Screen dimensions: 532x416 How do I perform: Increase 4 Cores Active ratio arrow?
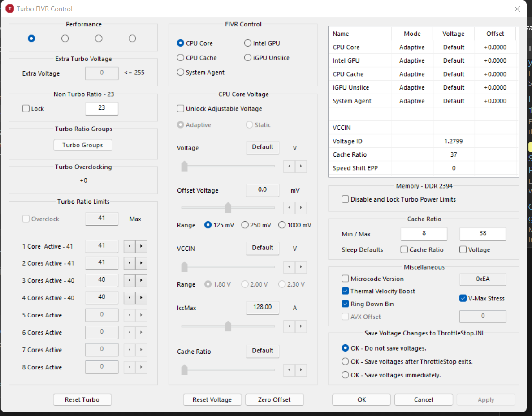pyautogui.click(x=141, y=298)
